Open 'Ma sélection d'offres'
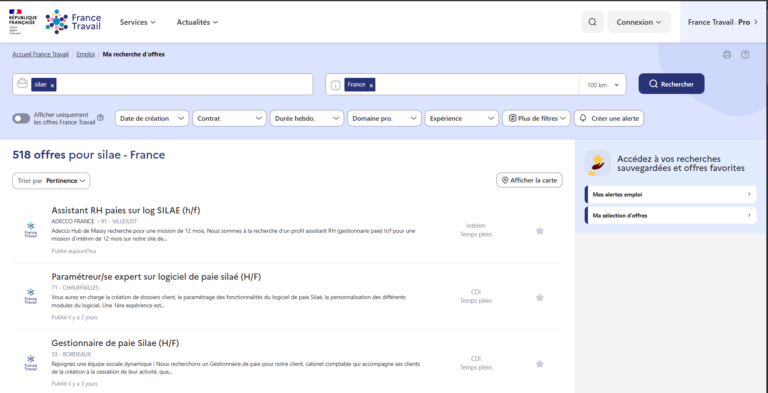The height and width of the screenshot is (393, 768). (670, 215)
